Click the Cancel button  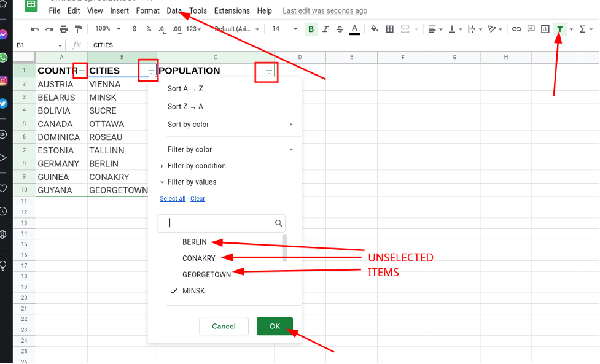(x=224, y=326)
